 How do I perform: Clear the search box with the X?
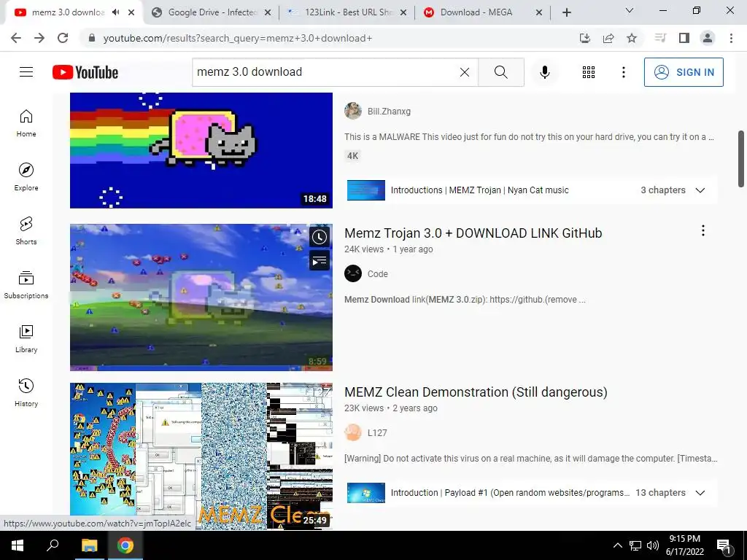point(465,72)
